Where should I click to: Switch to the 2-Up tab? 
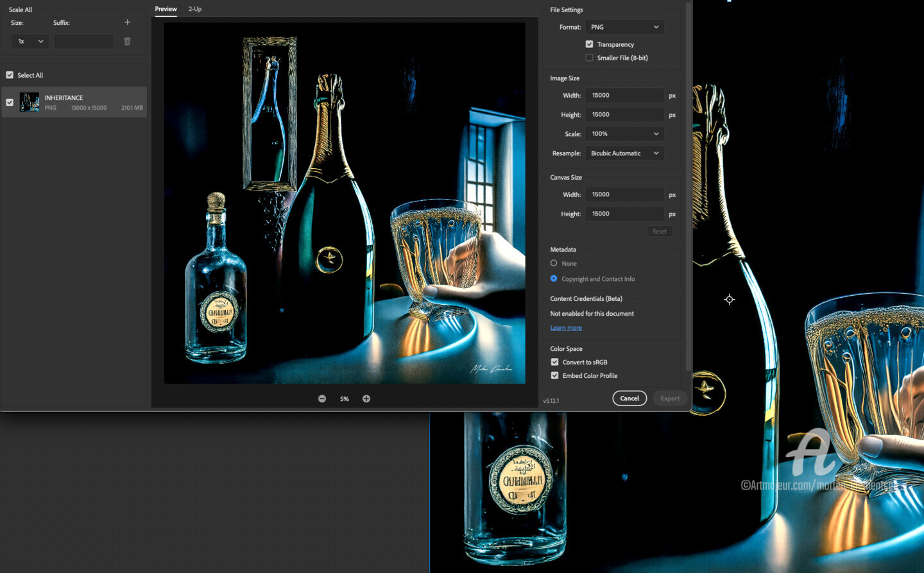point(195,9)
